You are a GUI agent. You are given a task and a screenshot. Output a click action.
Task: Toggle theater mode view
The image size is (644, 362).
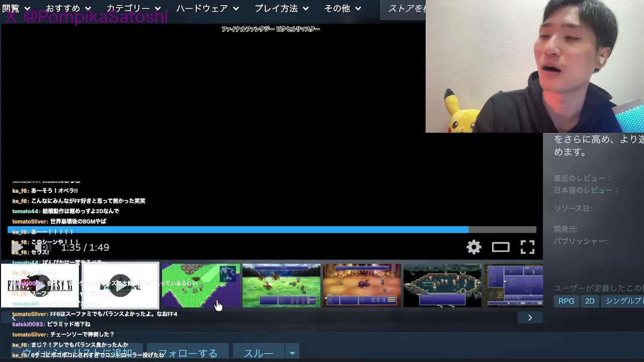coord(501,247)
